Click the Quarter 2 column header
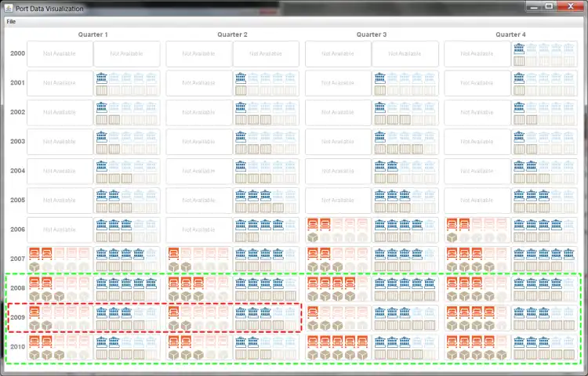 click(232, 34)
